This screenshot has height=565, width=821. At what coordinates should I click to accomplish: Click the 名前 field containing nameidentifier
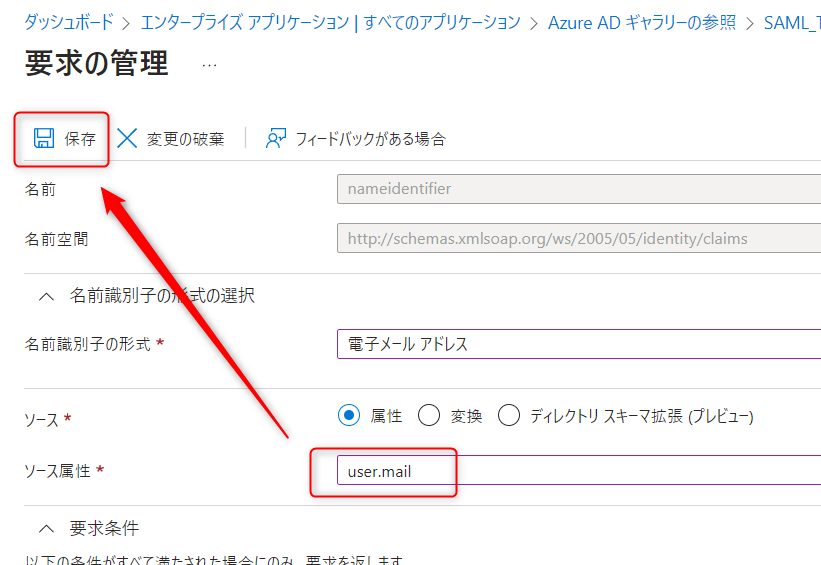coord(578,188)
